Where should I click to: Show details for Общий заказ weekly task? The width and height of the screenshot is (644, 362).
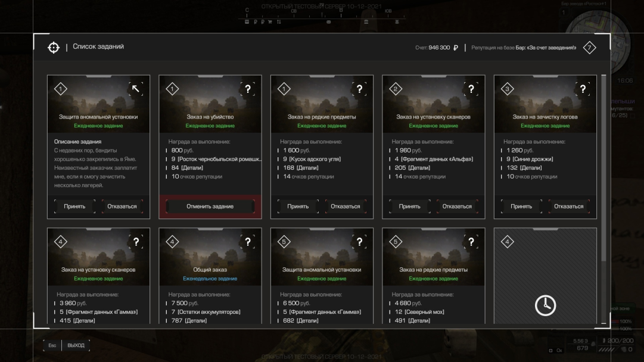pos(248,242)
